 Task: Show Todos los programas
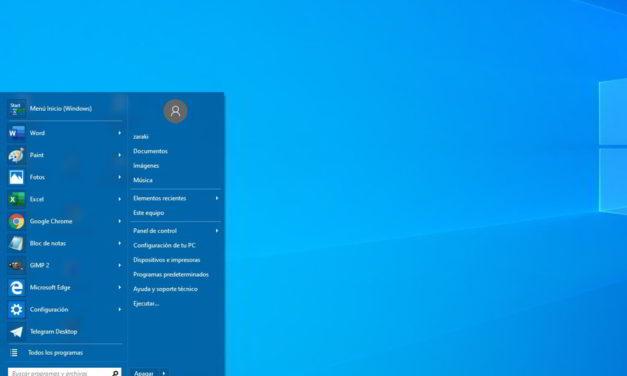pyautogui.click(x=56, y=353)
